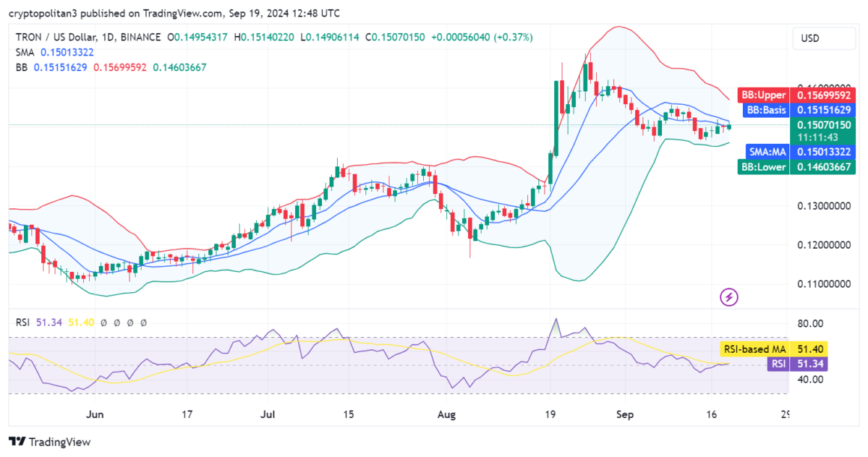Select the BB:Basis price label

(799, 110)
